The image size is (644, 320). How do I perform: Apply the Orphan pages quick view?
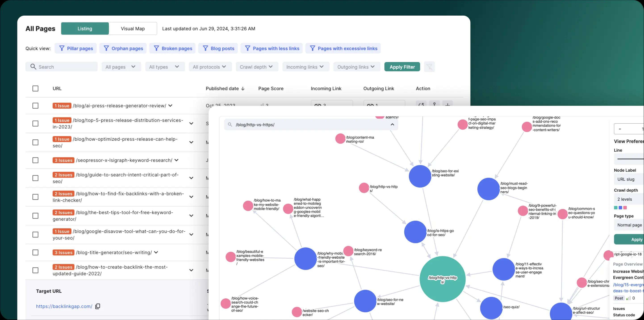[x=123, y=48]
